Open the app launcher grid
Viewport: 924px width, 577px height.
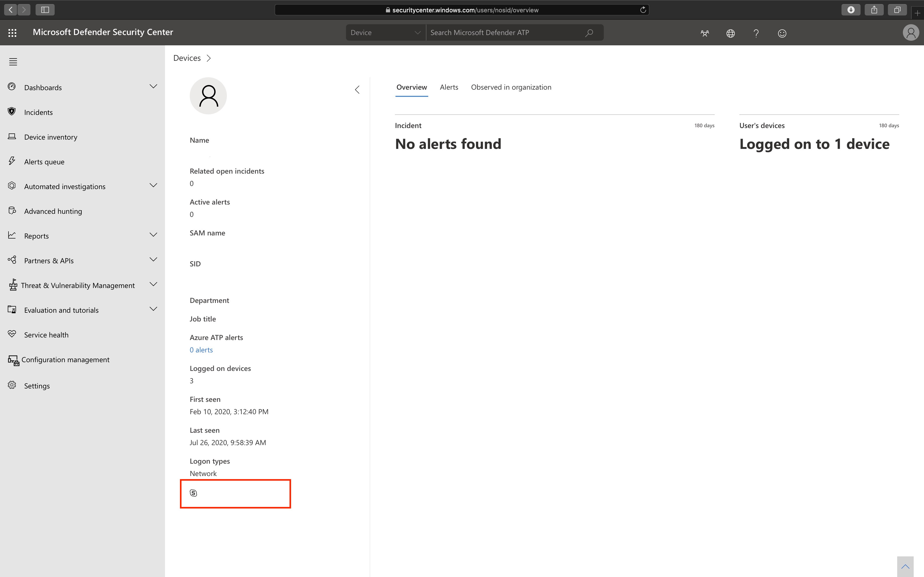(x=12, y=32)
